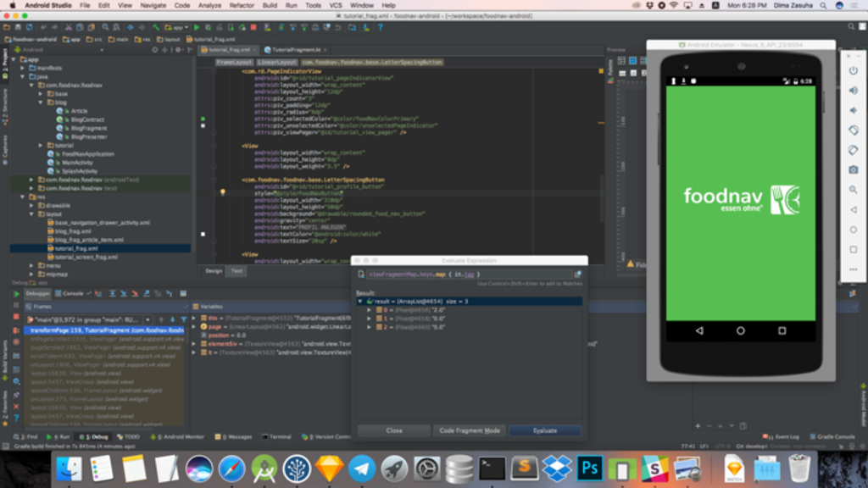
Task: Open the Refactor menu
Action: (x=242, y=5)
